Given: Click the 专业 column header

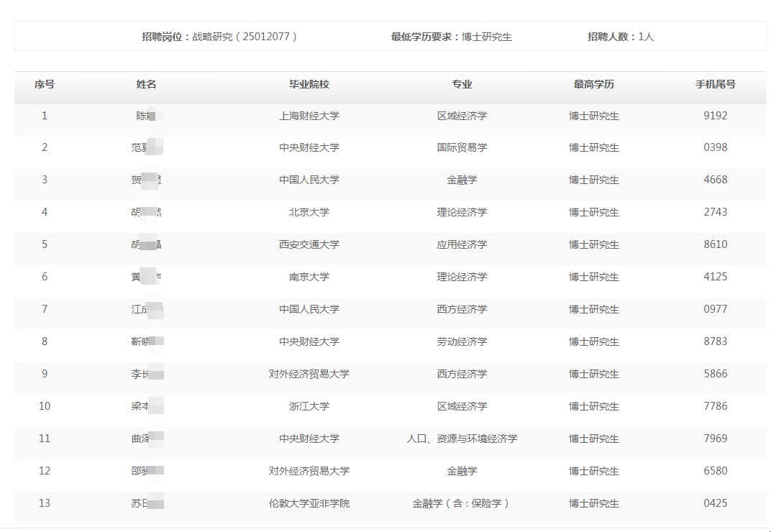Looking at the screenshot, I should pyautogui.click(x=462, y=84).
